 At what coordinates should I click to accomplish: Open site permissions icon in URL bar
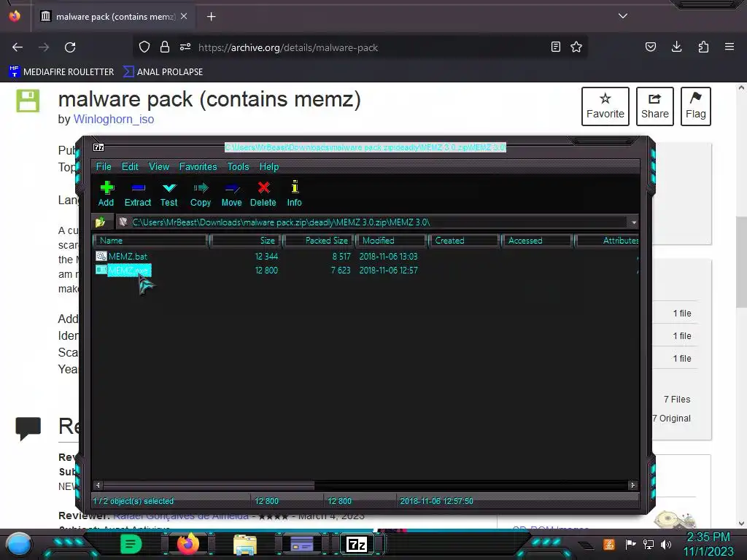(x=185, y=47)
